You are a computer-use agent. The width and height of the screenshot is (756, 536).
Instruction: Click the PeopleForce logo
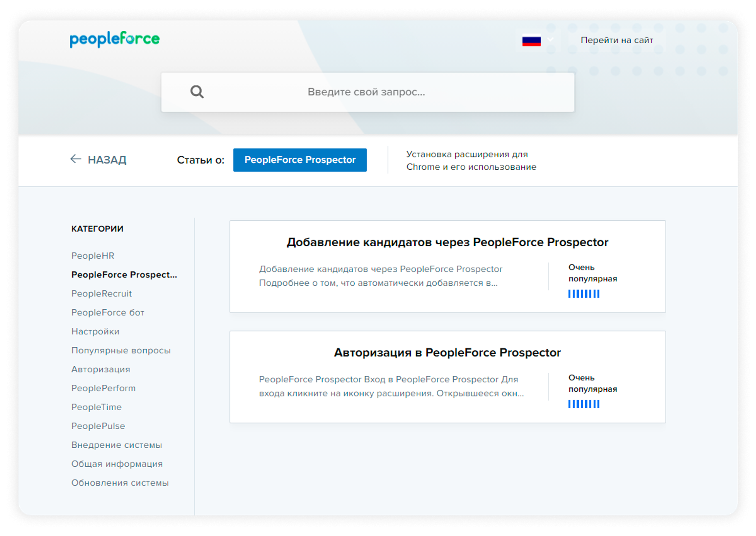[115, 39]
